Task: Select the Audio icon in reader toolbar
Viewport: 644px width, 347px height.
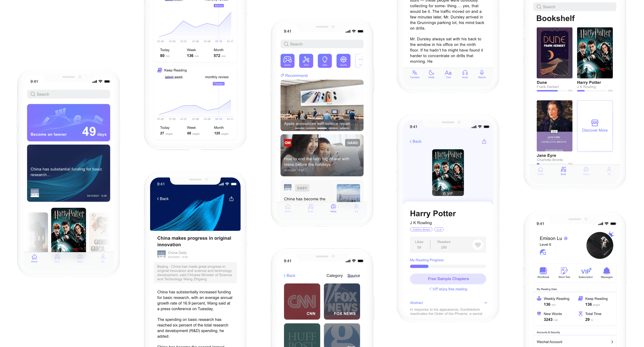Action: 464,73
